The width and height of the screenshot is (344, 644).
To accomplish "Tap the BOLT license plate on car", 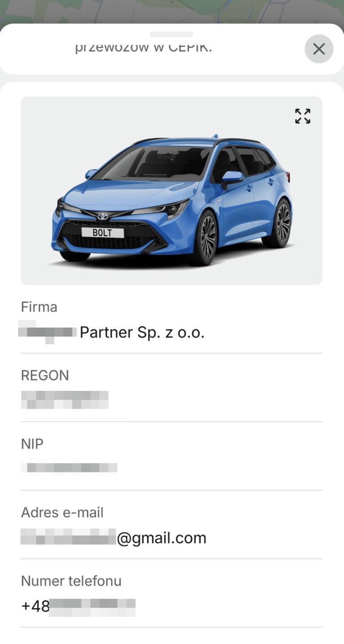I will coord(103,233).
